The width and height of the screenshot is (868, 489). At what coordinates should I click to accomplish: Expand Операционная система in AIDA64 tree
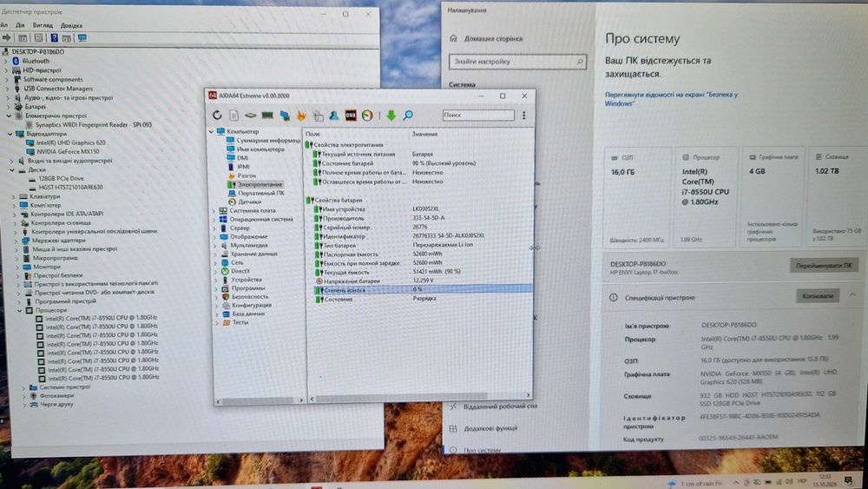point(214,219)
